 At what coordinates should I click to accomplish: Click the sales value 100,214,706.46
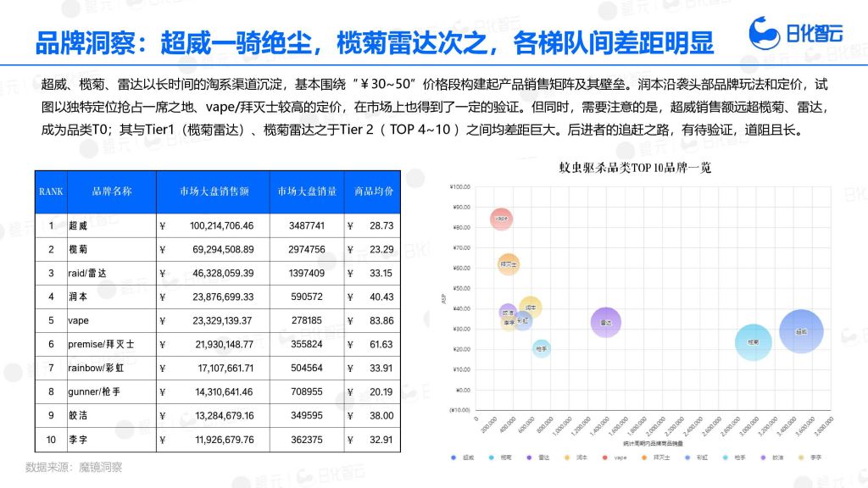[x=221, y=225]
